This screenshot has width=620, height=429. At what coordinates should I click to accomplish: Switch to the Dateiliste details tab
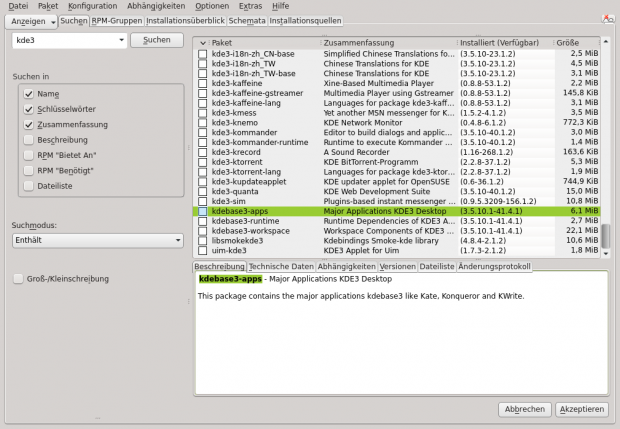pos(437,266)
